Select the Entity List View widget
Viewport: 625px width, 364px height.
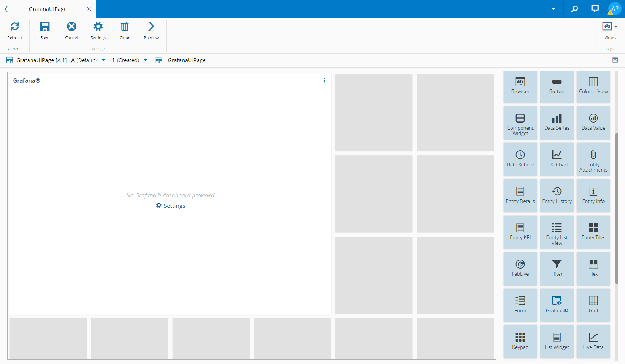[557, 232]
